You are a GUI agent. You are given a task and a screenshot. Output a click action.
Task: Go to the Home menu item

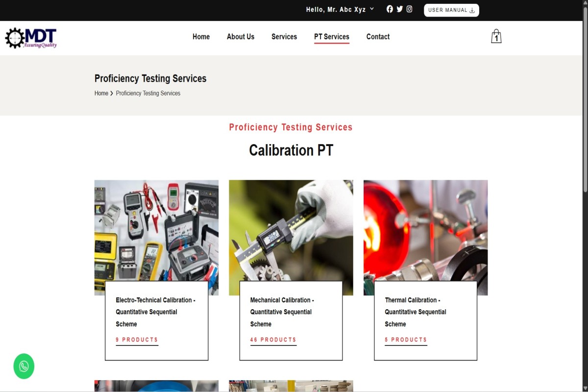click(201, 37)
